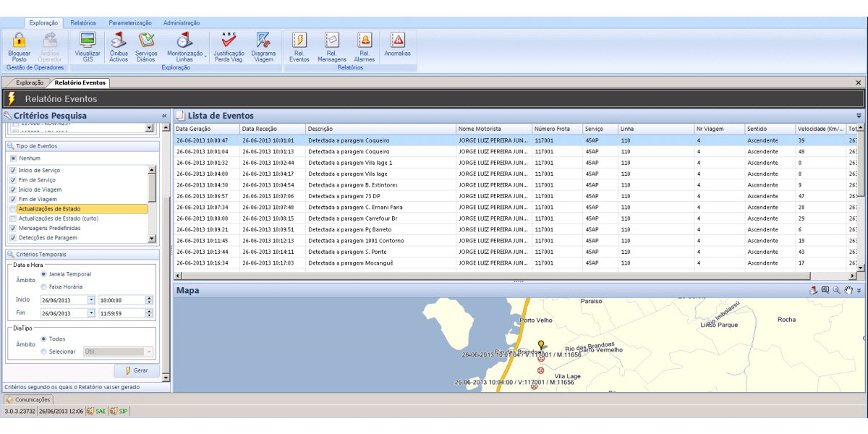Open Diagrama Viagem tool

point(263,41)
